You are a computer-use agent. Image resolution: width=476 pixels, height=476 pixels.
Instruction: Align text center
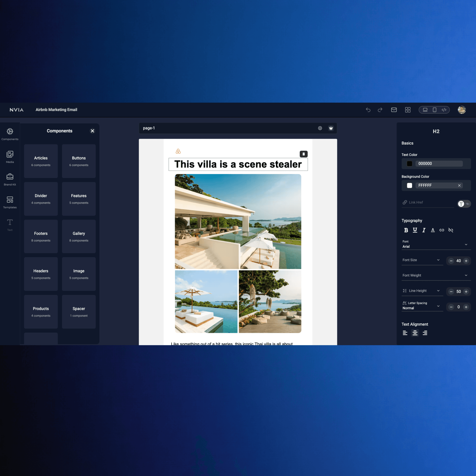(415, 333)
